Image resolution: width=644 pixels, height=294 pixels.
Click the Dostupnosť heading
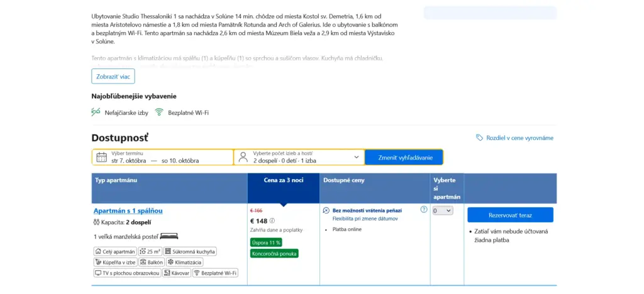click(x=119, y=138)
